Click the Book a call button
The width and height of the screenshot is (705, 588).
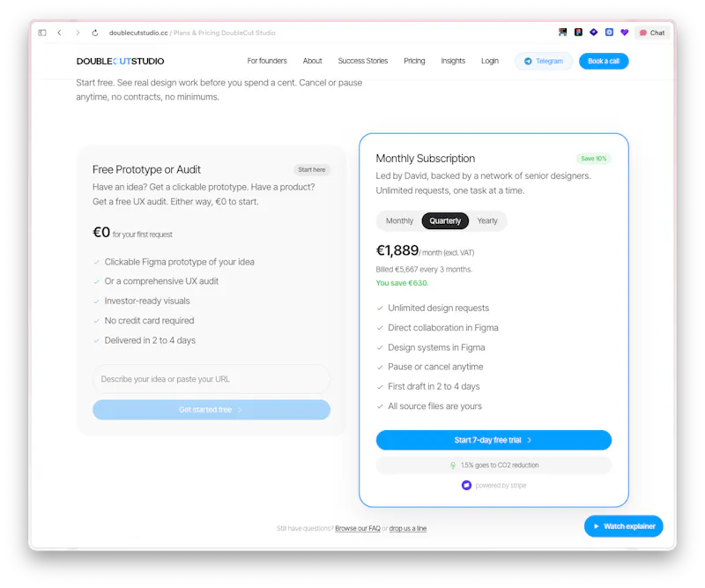[604, 61]
